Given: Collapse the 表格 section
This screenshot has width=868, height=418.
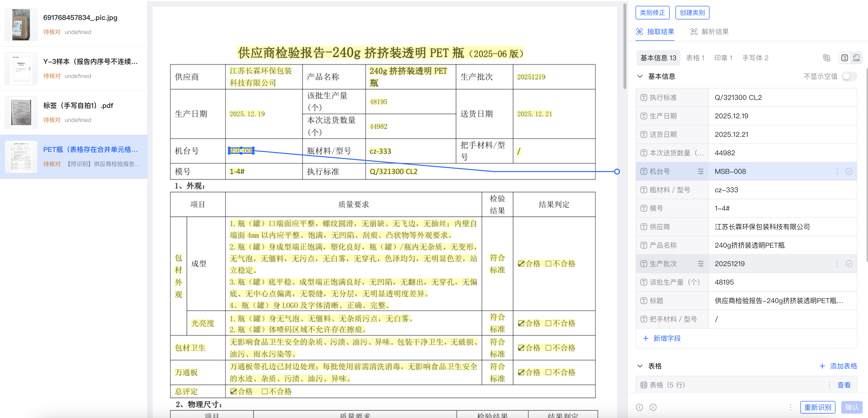Looking at the screenshot, I should pos(640,366).
